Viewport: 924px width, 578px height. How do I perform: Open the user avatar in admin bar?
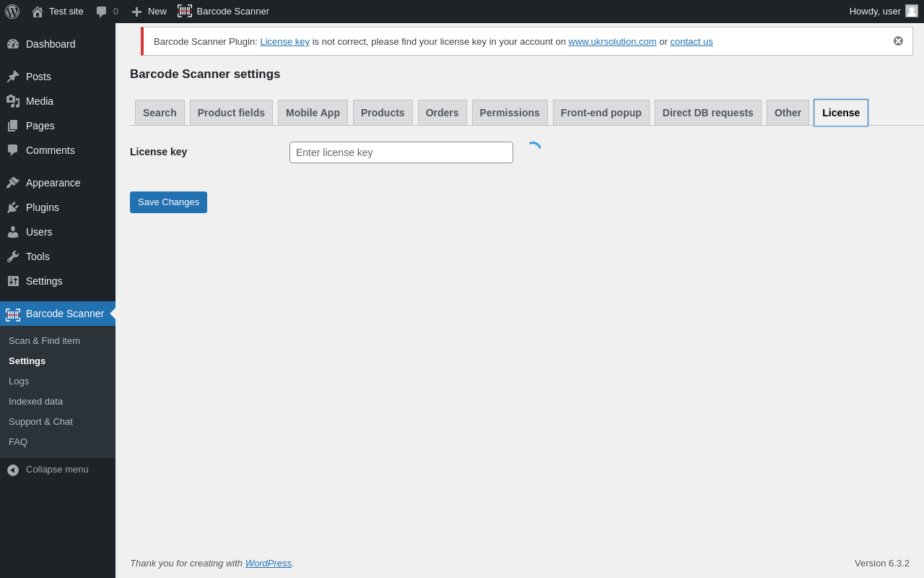(912, 11)
